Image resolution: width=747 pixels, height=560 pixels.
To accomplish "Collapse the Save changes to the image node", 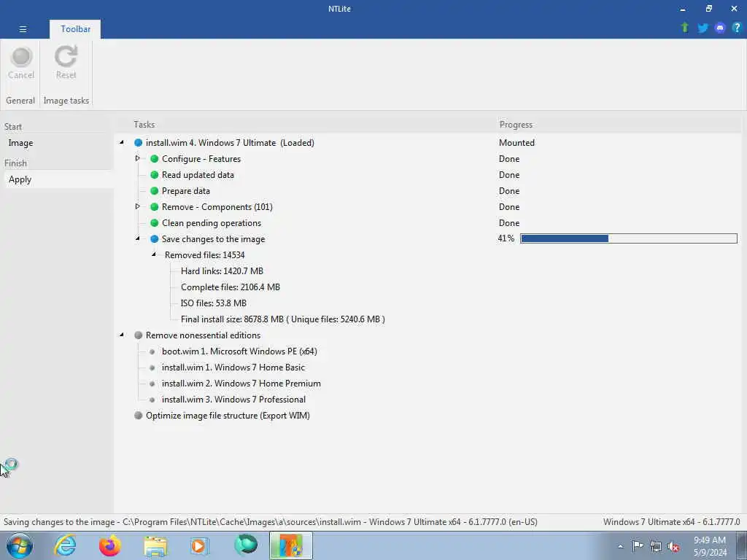I will click(x=138, y=238).
